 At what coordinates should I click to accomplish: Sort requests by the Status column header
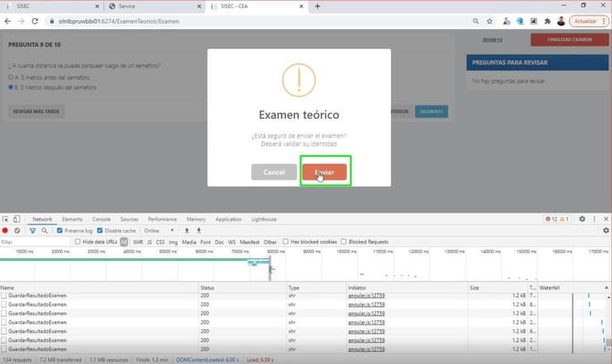click(242, 287)
